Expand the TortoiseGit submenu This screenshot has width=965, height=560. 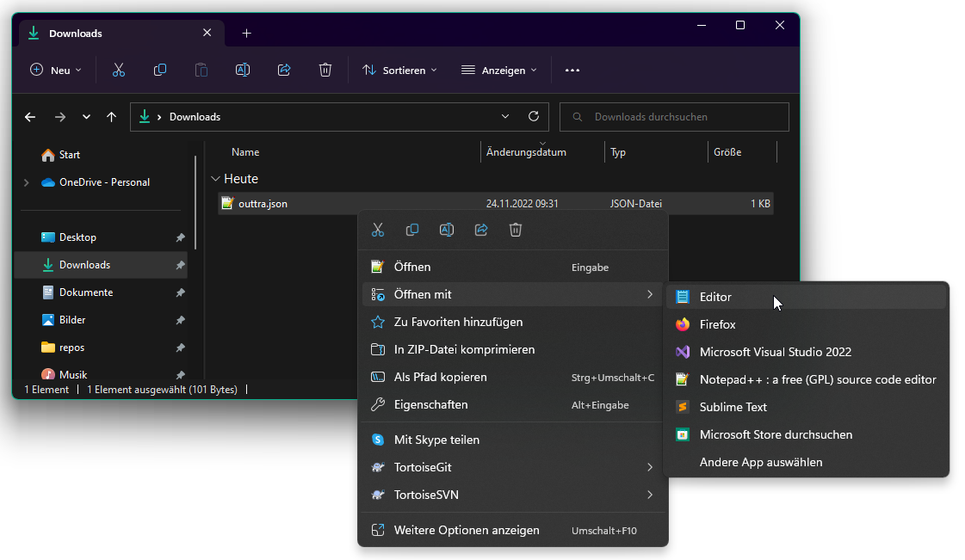[x=650, y=467]
